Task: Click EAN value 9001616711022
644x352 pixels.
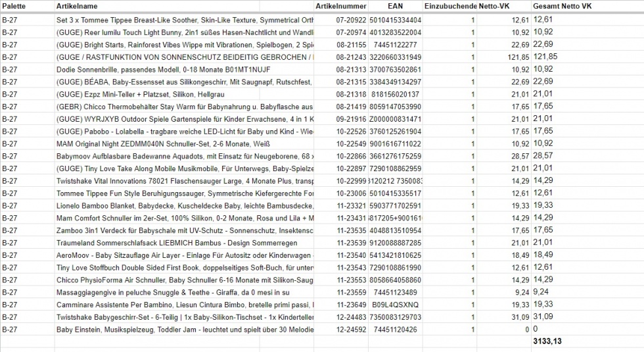Action: (395, 144)
